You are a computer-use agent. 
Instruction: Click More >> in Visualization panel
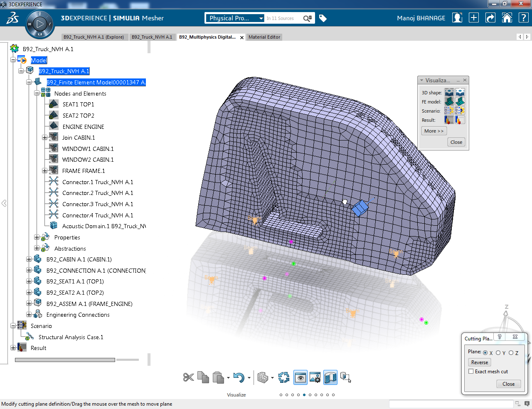[x=434, y=131]
